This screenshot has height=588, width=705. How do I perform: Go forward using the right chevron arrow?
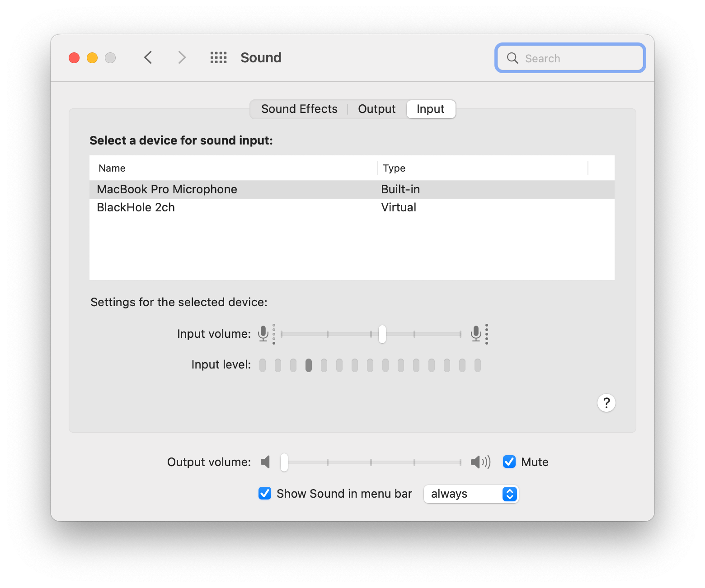(182, 57)
